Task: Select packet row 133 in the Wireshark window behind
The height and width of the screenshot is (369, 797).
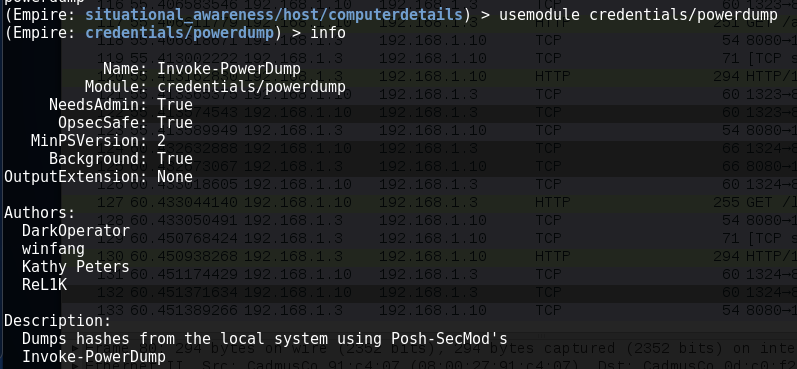Action: pos(429,310)
